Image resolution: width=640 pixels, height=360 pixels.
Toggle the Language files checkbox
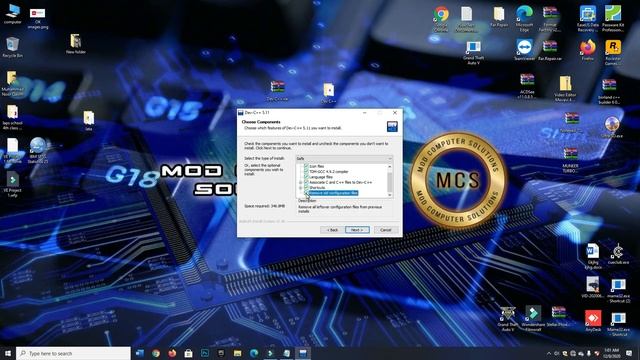pyautogui.click(x=306, y=177)
